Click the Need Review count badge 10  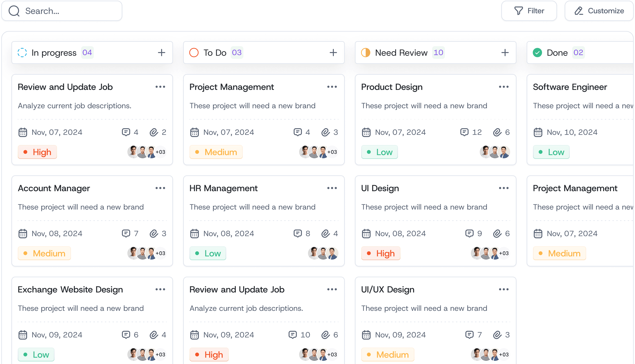click(x=438, y=53)
